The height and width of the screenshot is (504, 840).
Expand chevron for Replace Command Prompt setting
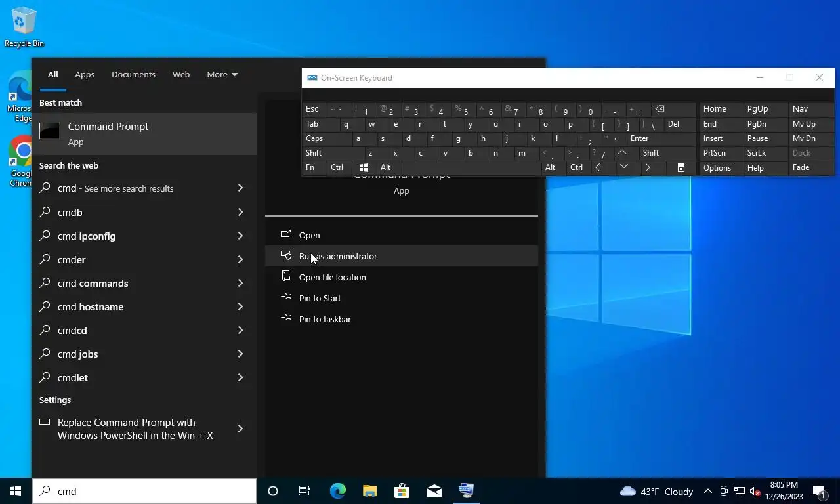click(240, 429)
